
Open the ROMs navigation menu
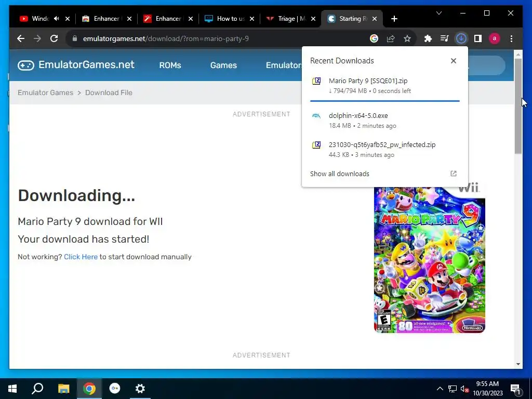click(170, 65)
